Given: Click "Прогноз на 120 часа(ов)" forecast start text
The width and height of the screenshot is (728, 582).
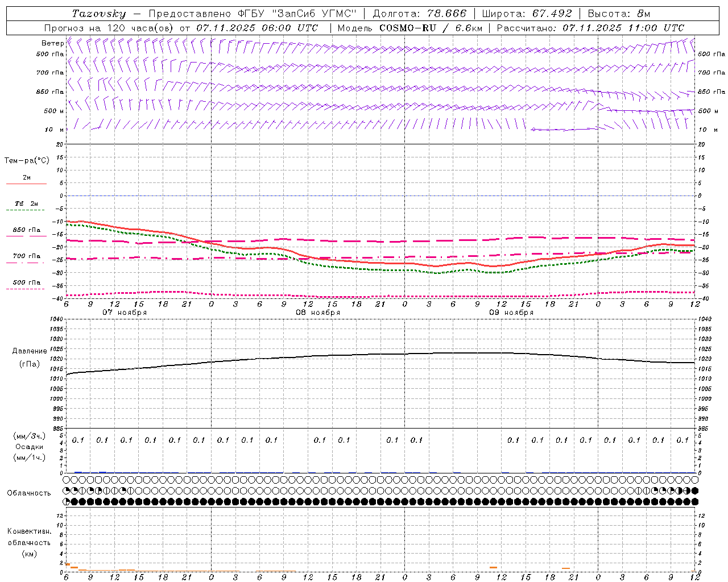Looking at the screenshot, I should tap(109, 28).
